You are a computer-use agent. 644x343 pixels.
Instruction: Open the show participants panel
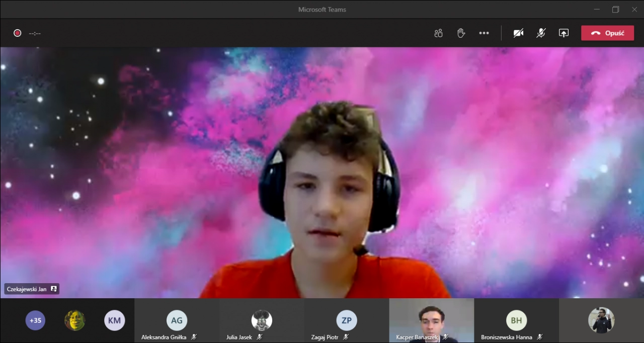tap(438, 33)
